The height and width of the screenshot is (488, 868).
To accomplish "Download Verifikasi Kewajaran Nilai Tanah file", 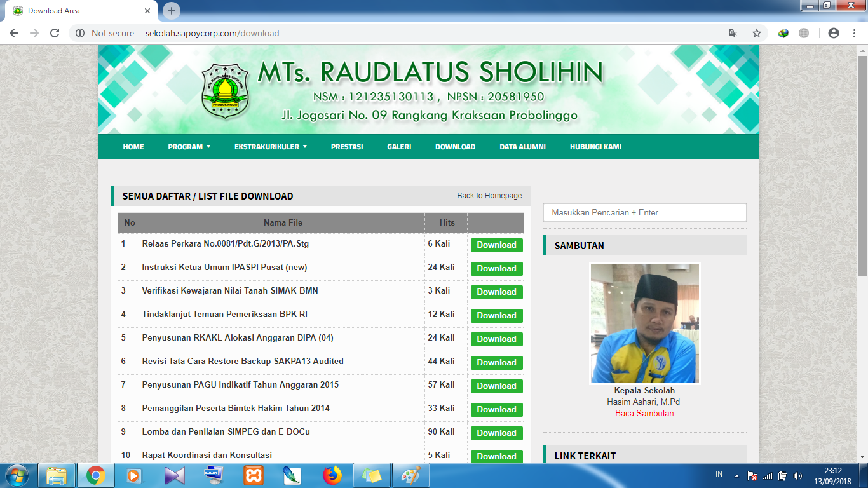I will point(497,292).
